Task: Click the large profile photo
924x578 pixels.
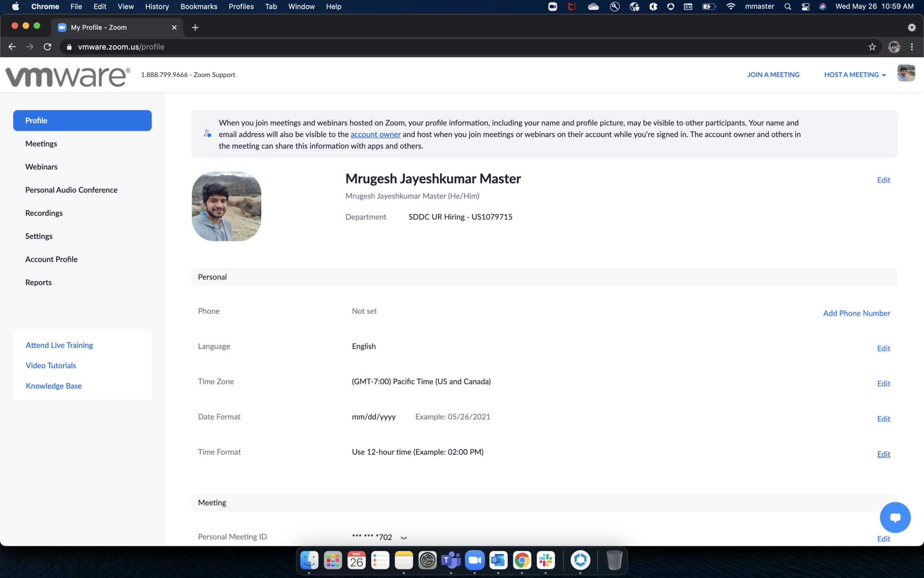Action: pos(226,206)
